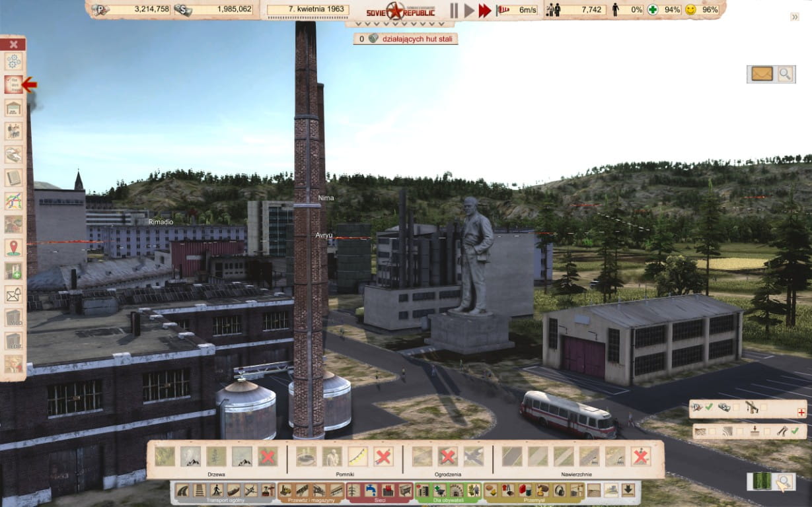Screen dimensions: 812x507
Task: Enable the dollar payment checkbox
Action: (736, 408)
